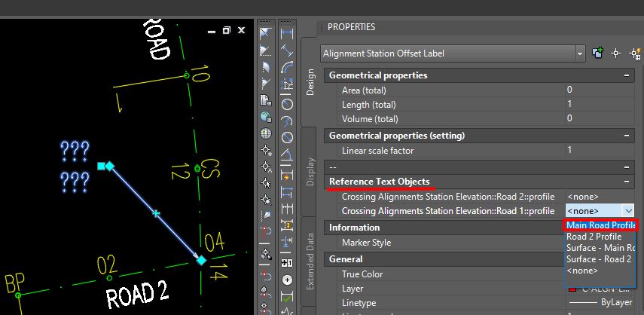Click the diamond grip at intersection
Viewport: 644px width, 315px height.
(x=201, y=260)
